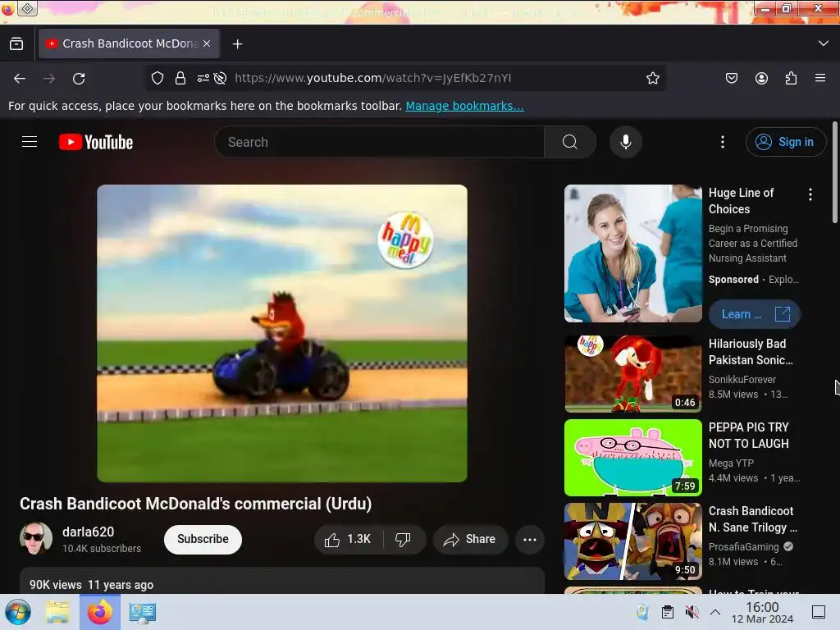Click Mega YTP channel name
The image size is (840, 630).
pyautogui.click(x=731, y=463)
